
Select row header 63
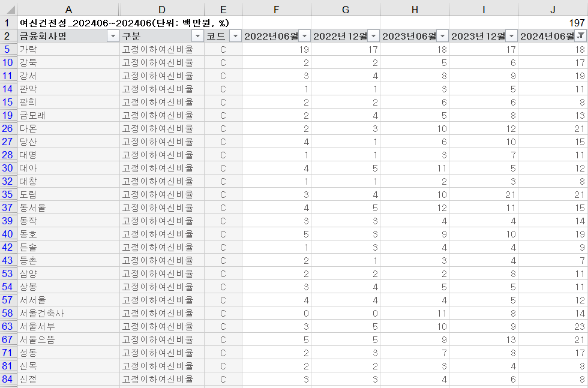click(8, 326)
